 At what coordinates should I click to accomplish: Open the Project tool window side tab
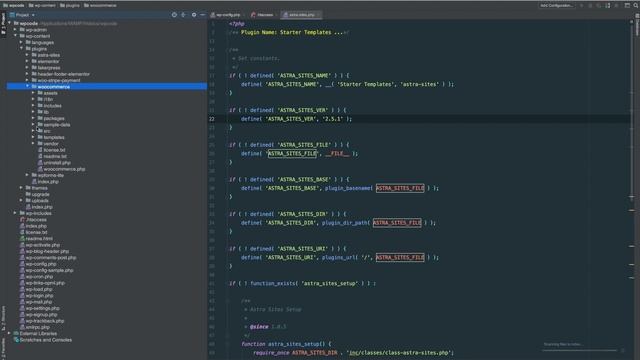coord(3,24)
